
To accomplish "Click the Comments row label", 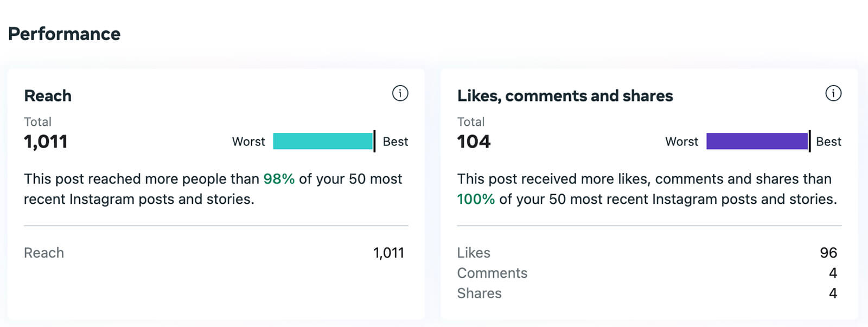I will pyautogui.click(x=492, y=273).
